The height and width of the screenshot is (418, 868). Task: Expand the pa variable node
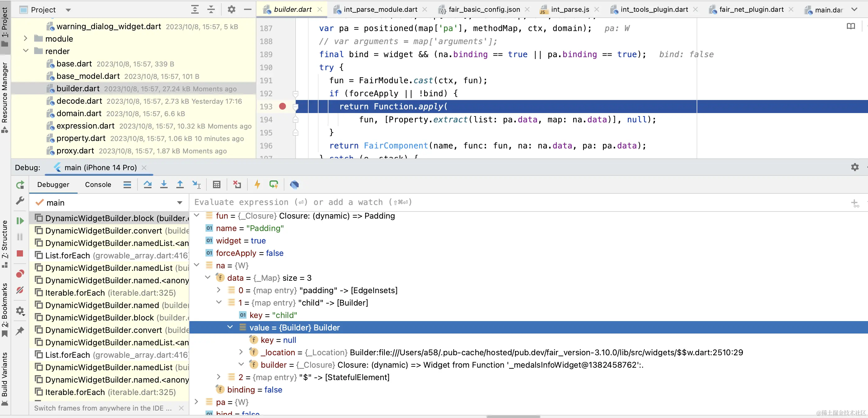[x=197, y=402]
